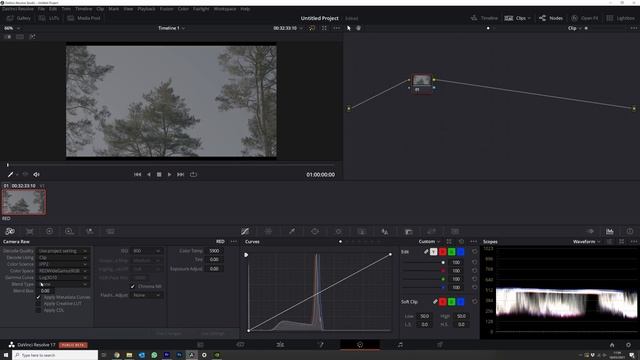Toggle the Nodes panel button
Image resolution: width=640 pixels, height=360 pixels.
pos(551,18)
